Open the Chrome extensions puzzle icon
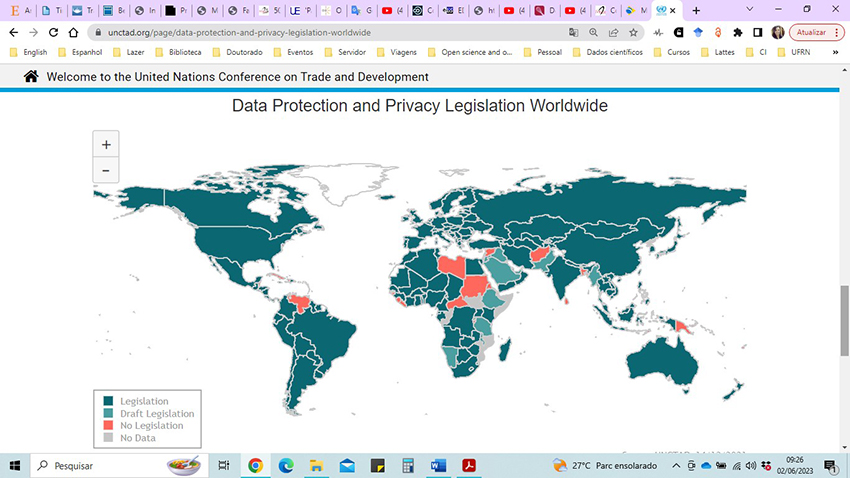 click(737, 32)
